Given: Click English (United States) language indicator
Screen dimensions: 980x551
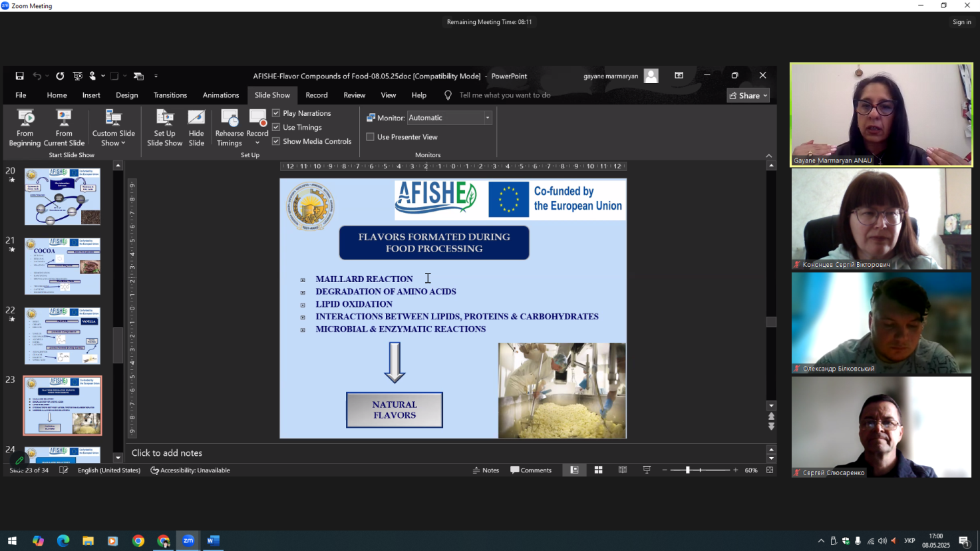Looking at the screenshot, I should coord(109,470).
